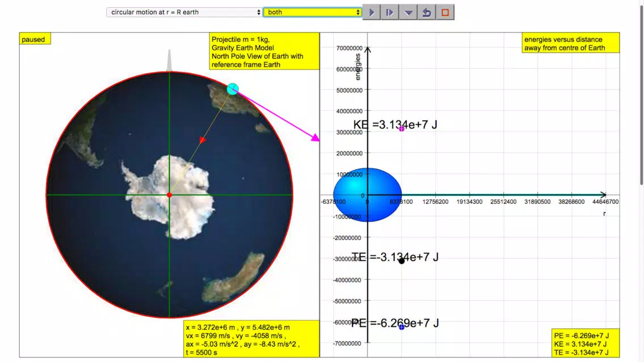Screen dimensions: 644x362
Task: Click the magenta velocity arrow tip
Action: point(315,138)
